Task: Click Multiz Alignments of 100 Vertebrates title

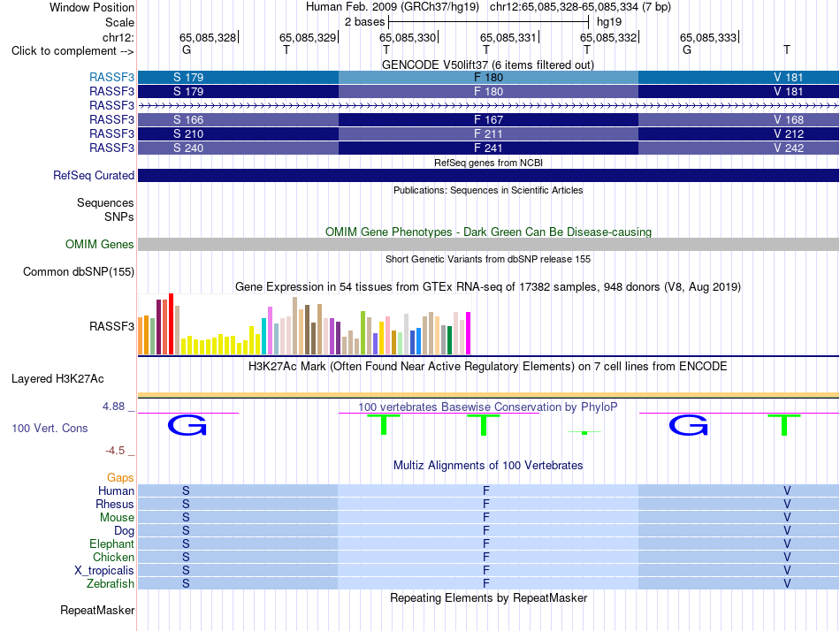Action: pos(488,465)
